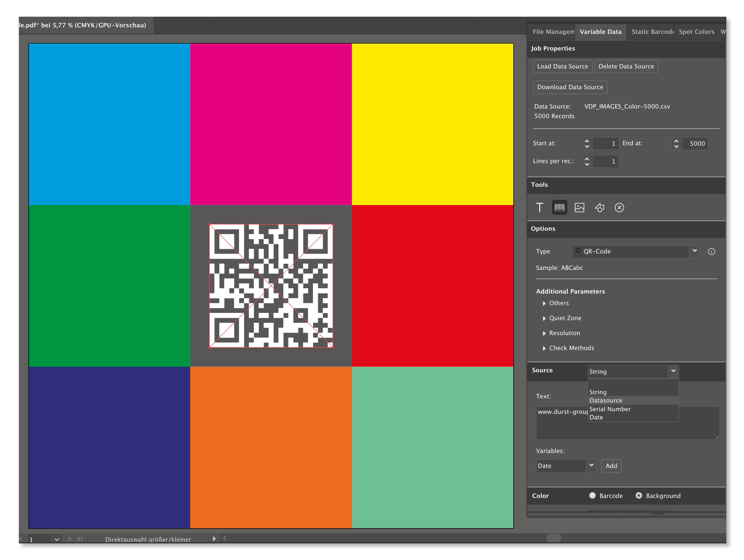Select the le.pdf document tab
The width and height of the screenshot is (744, 560).
[86, 25]
